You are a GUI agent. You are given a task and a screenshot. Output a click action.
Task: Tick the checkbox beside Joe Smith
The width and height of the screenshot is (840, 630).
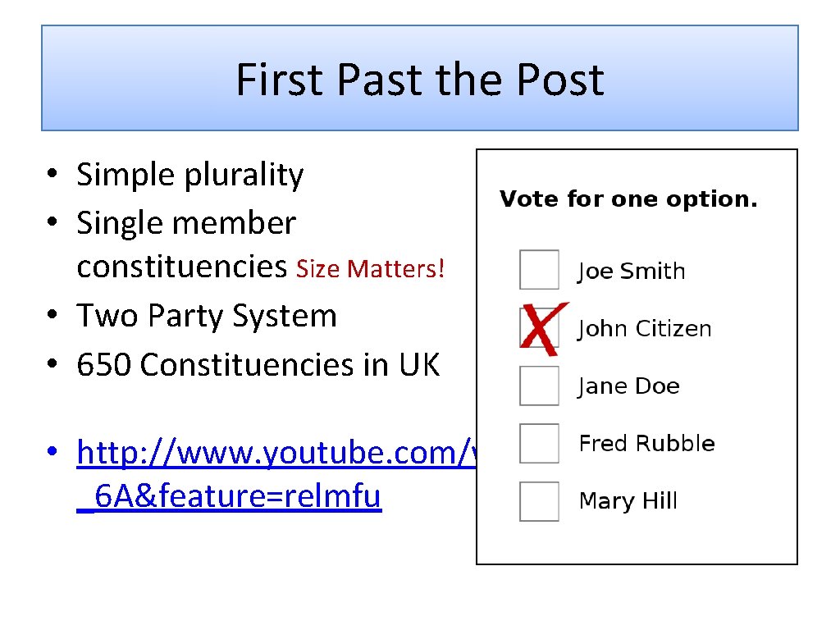[x=539, y=270]
